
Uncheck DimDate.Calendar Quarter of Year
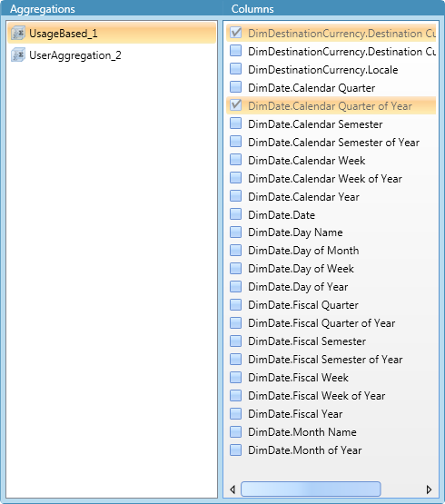tap(236, 105)
